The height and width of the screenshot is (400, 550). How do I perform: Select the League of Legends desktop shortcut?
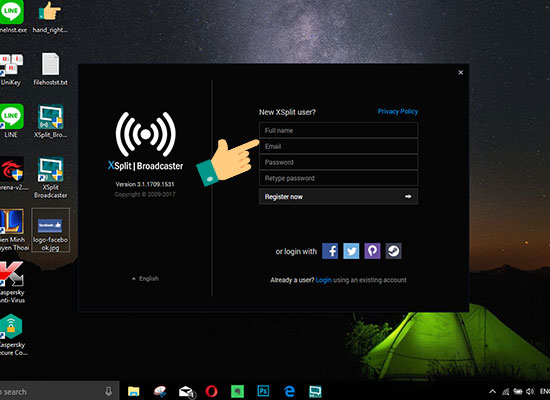click(x=13, y=230)
